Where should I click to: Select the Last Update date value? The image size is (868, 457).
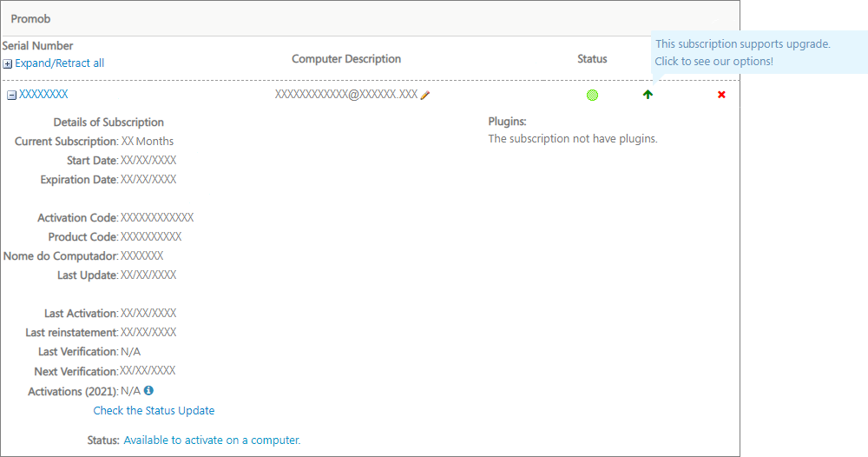(148, 275)
